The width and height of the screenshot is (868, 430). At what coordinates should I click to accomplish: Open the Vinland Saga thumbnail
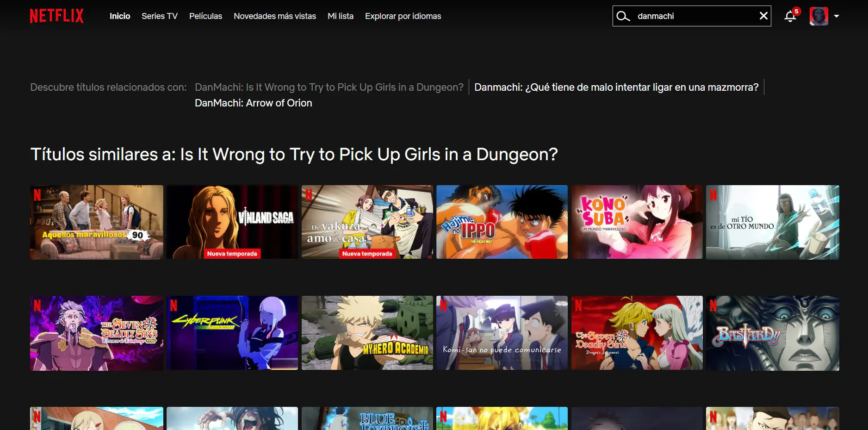(232, 222)
